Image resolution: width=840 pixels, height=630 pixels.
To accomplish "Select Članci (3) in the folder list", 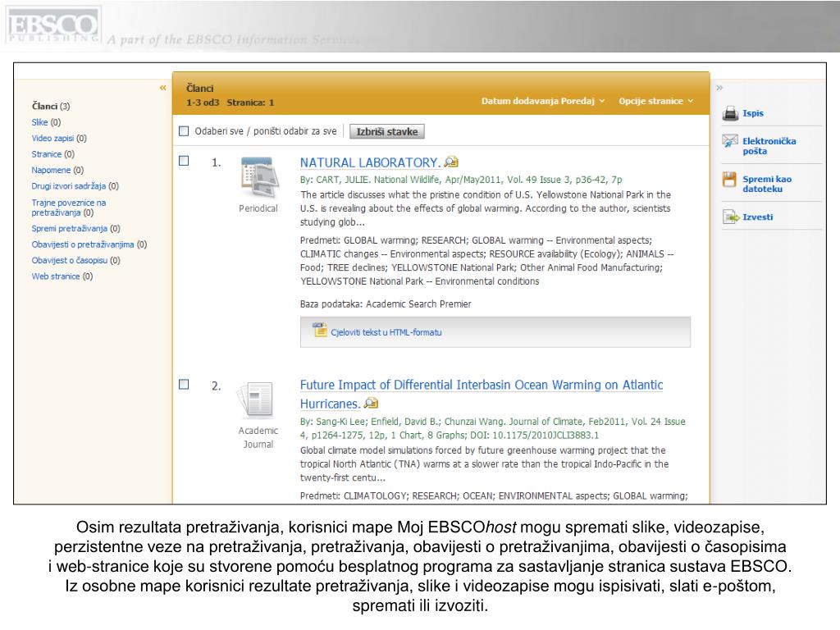I will click(x=51, y=106).
